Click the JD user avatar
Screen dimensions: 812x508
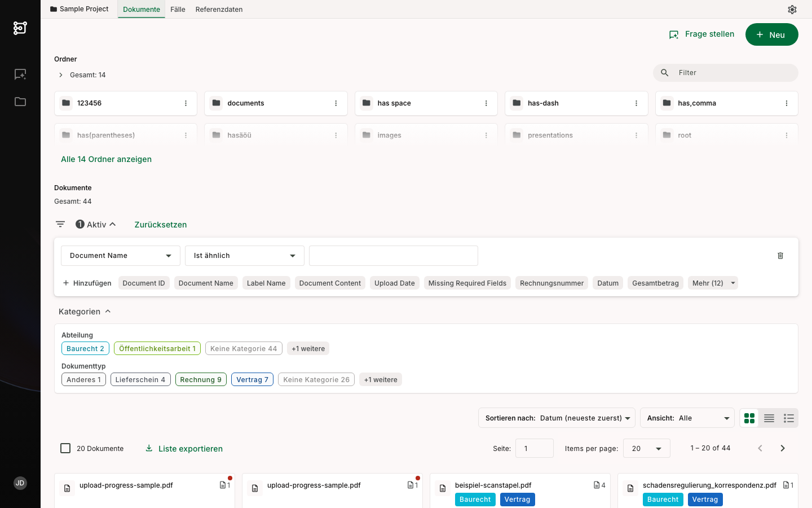tap(20, 483)
